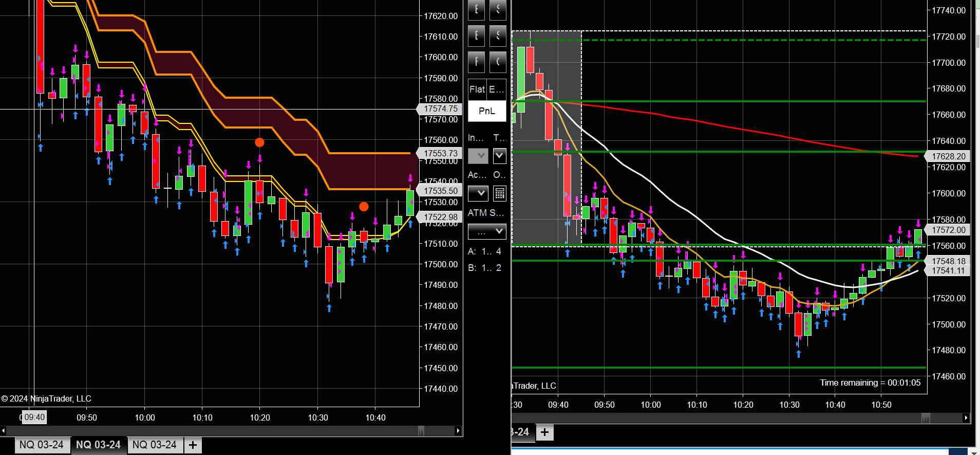This screenshot has width=980, height=455.
Task: Click the 17700.00 price label on right axis
Action: 949,63
